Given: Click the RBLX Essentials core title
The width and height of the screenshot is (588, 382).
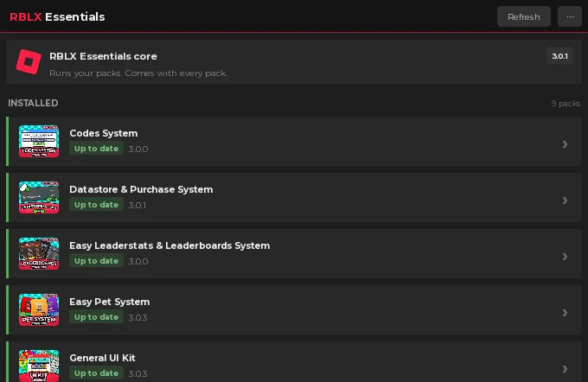Looking at the screenshot, I should tap(103, 56).
